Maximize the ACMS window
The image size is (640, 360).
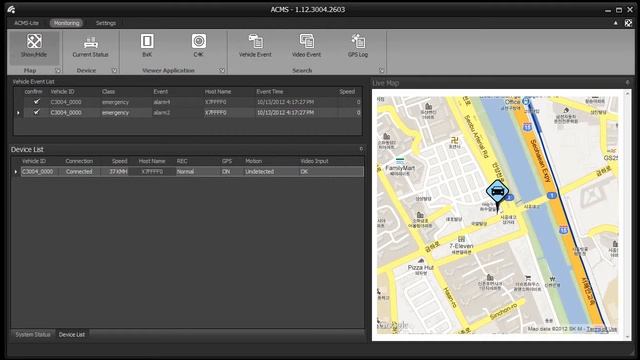coord(619,10)
